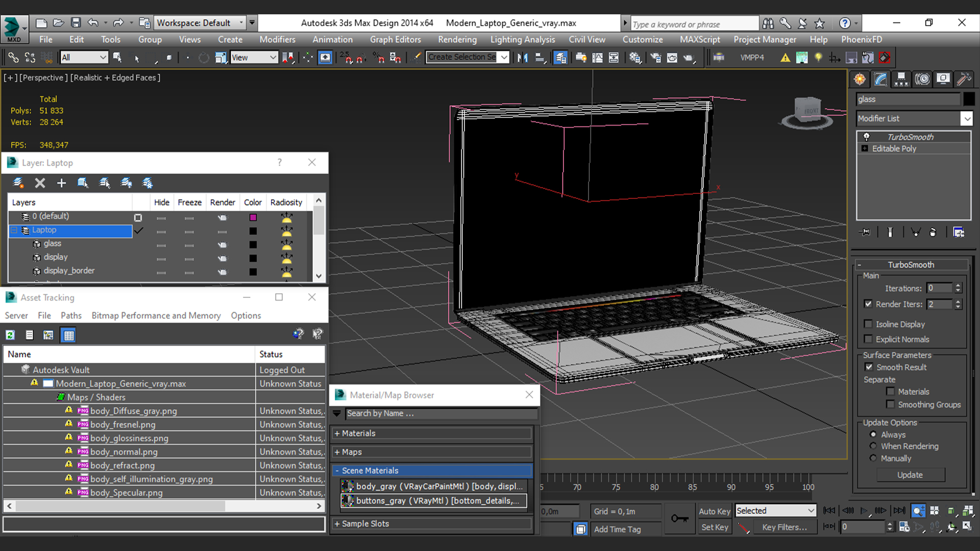Toggle Smooth Result checkbox in TurboSmooth

869,367
